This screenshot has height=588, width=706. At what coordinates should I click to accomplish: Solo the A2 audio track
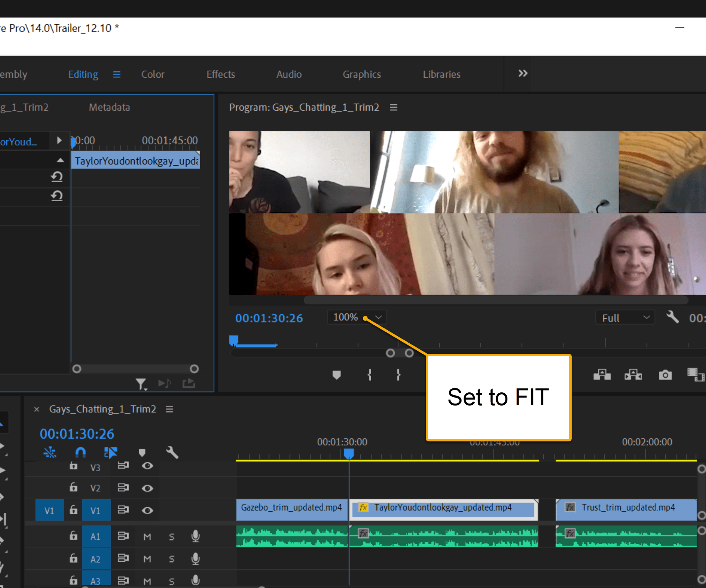coord(171,559)
